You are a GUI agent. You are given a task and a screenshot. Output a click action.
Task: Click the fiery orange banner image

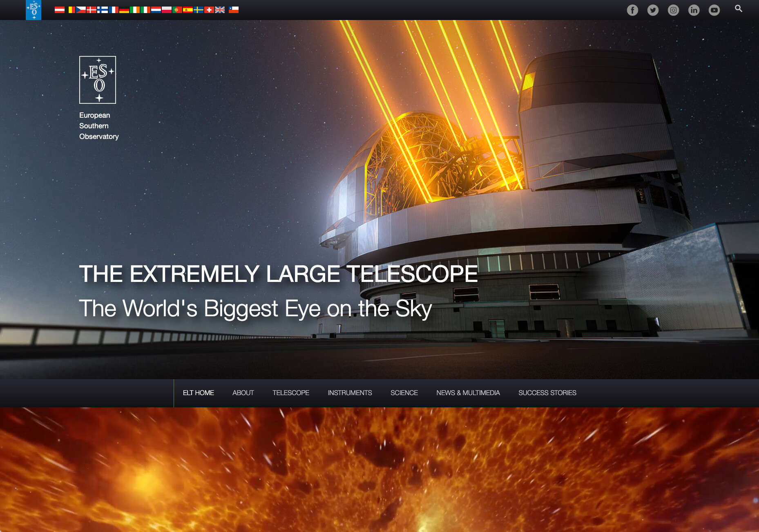pos(379,469)
